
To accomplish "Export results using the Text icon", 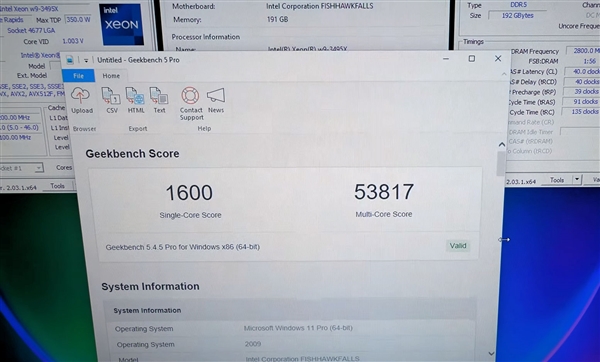I will tap(159, 96).
